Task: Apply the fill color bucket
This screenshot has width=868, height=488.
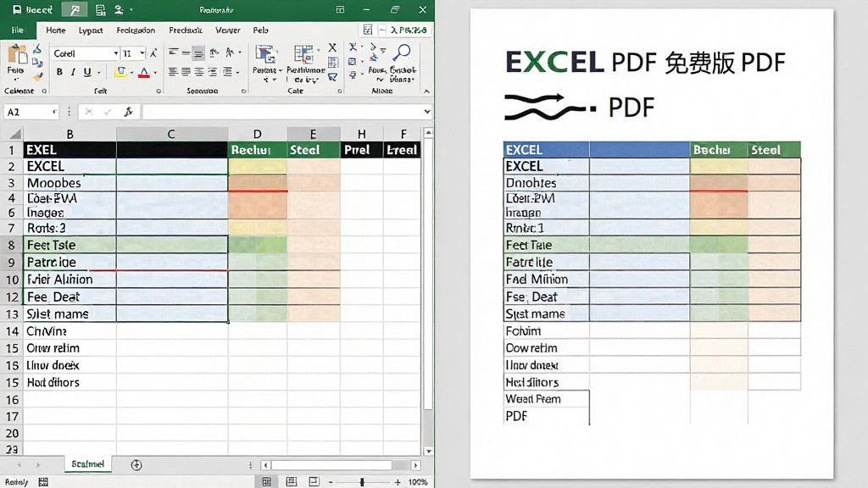Action: (x=120, y=72)
